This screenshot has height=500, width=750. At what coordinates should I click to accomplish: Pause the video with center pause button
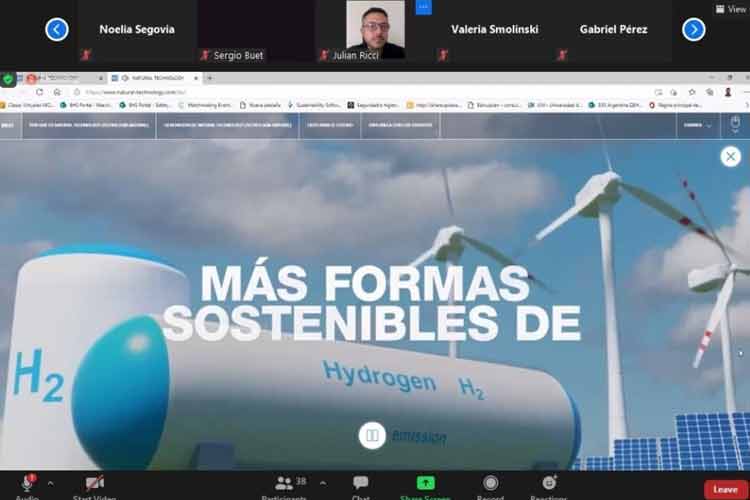point(372,434)
